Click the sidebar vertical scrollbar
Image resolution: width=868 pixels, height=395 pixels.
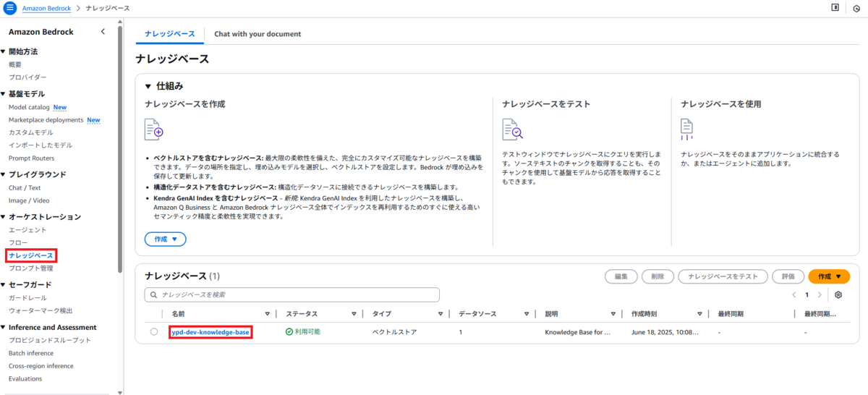click(x=120, y=148)
